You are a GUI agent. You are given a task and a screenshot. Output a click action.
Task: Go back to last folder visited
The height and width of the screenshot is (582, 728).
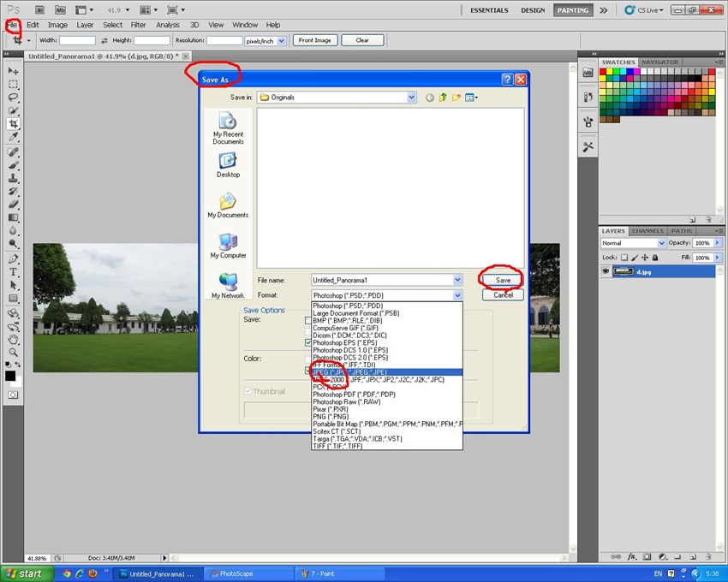[430, 98]
